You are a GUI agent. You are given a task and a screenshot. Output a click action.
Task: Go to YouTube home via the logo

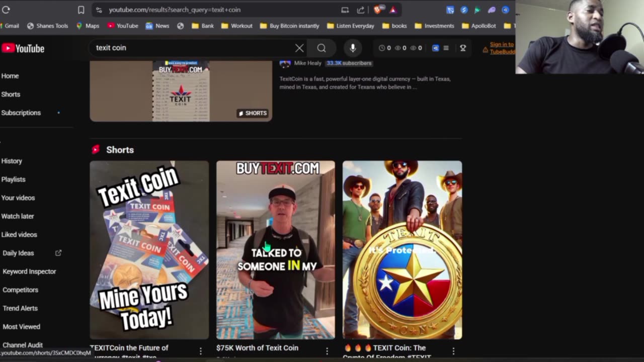pyautogui.click(x=23, y=48)
